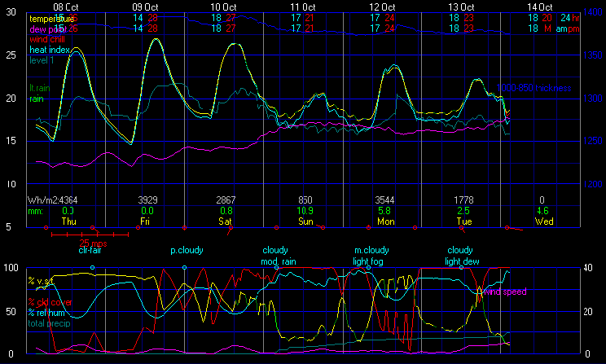Click the "11 Oct" date header
606x364 pixels.
pos(303,7)
